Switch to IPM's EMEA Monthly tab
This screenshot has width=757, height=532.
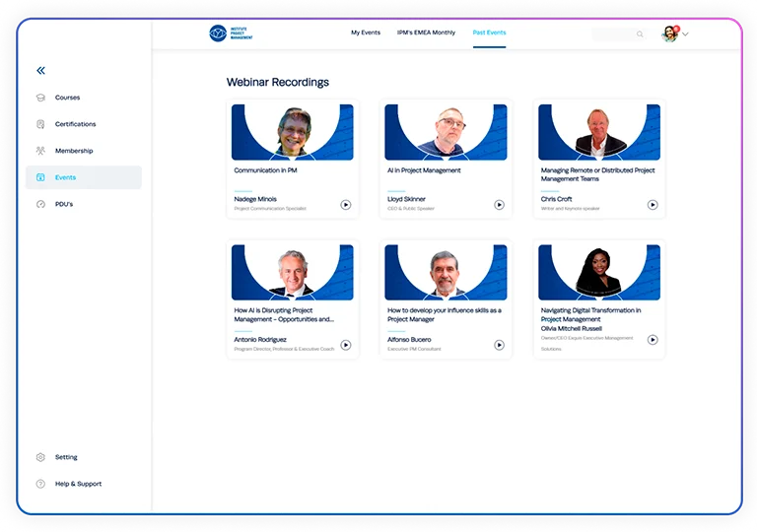tap(426, 33)
